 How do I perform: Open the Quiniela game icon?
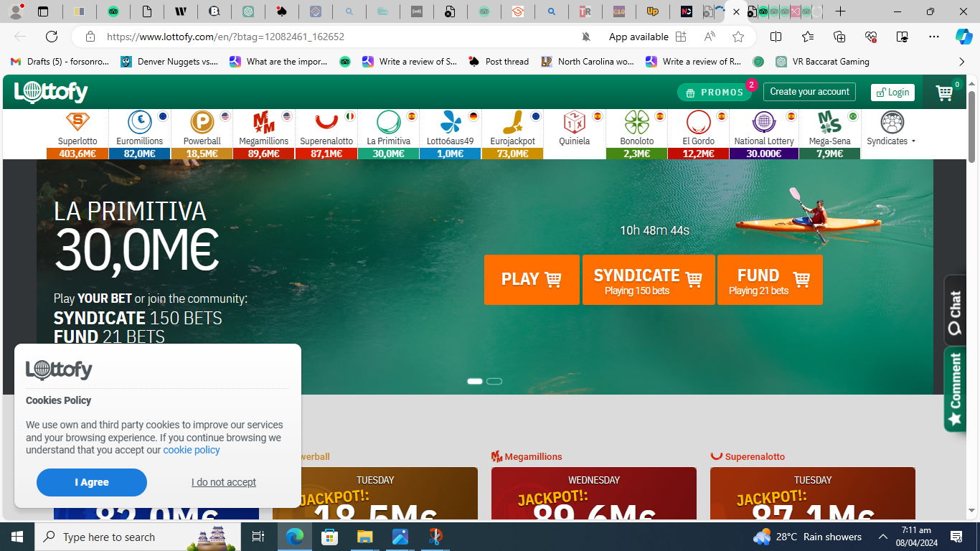[574, 122]
